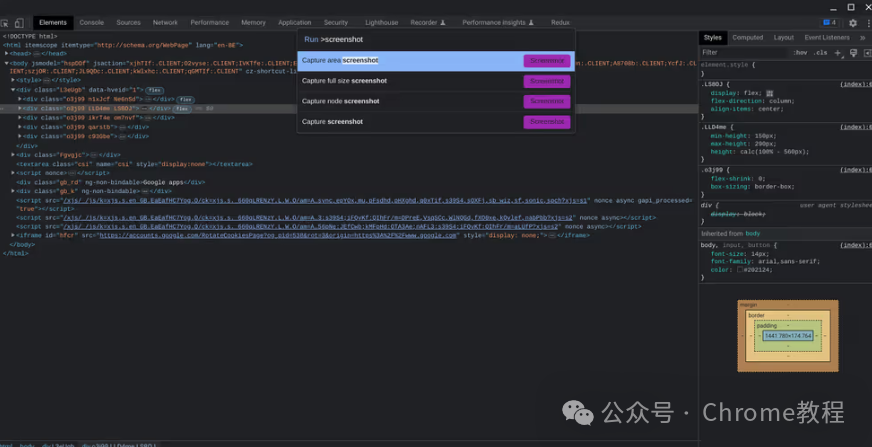Minimize the window from the title bar
Image resolution: width=872 pixels, height=447 pixels.
(x=833, y=8)
